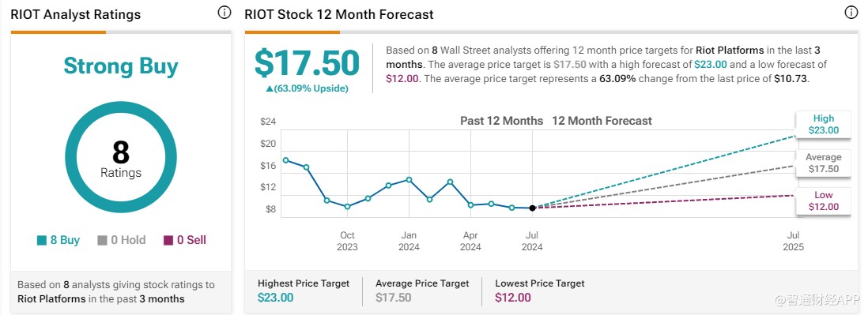
Task: Click the Strong Buy consensus heading
Action: pyautogui.click(x=121, y=66)
